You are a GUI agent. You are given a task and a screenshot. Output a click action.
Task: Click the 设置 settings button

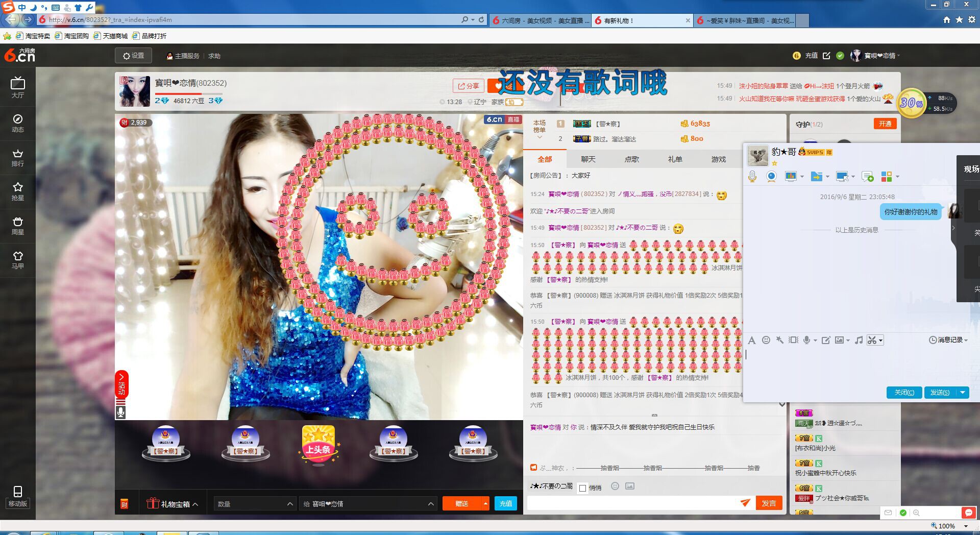[x=133, y=56]
